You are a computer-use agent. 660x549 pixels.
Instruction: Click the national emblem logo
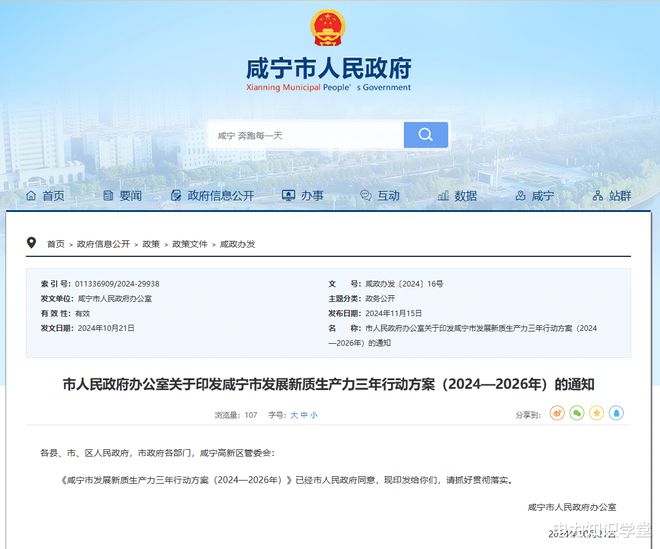[328, 28]
